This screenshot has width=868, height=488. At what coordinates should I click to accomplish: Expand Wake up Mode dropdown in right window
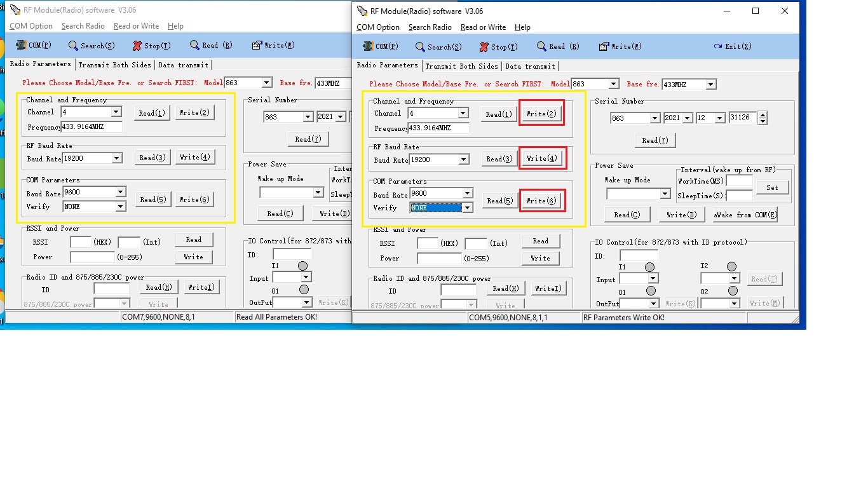tap(665, 194)
